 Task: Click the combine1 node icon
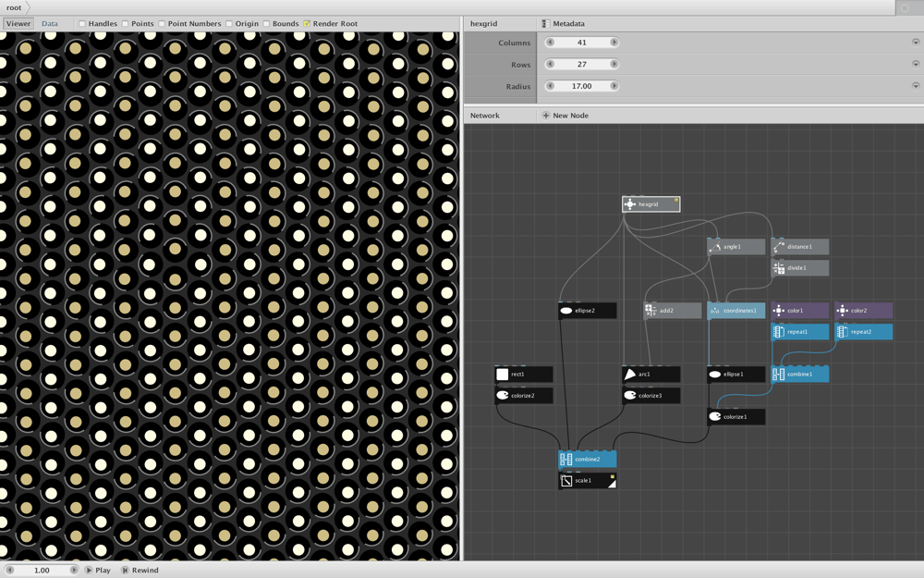(778, 375)
